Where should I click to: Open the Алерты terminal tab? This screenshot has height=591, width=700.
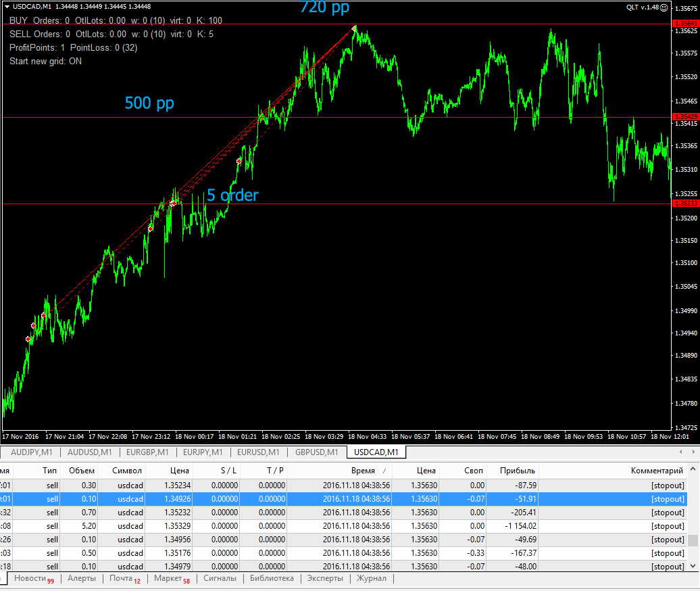tap(82, 579)
